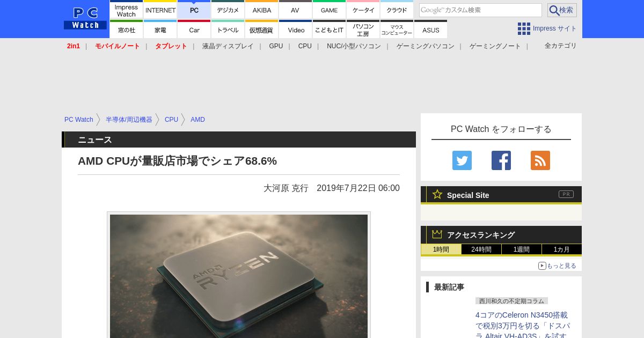Click the Impress サイト link text
This screenshot has width=644, height=338.
coord(554,28)
